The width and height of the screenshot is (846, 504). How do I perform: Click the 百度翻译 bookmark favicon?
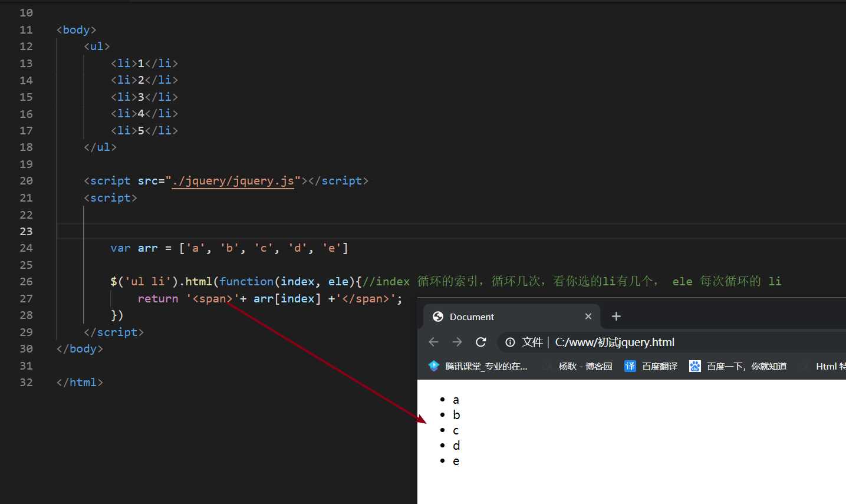pos(630,366)
